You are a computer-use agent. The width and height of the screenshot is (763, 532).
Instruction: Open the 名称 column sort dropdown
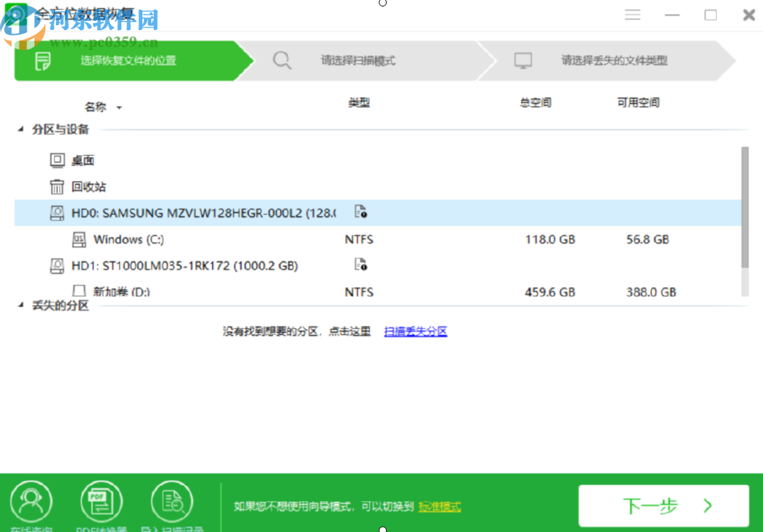[118, 107]
